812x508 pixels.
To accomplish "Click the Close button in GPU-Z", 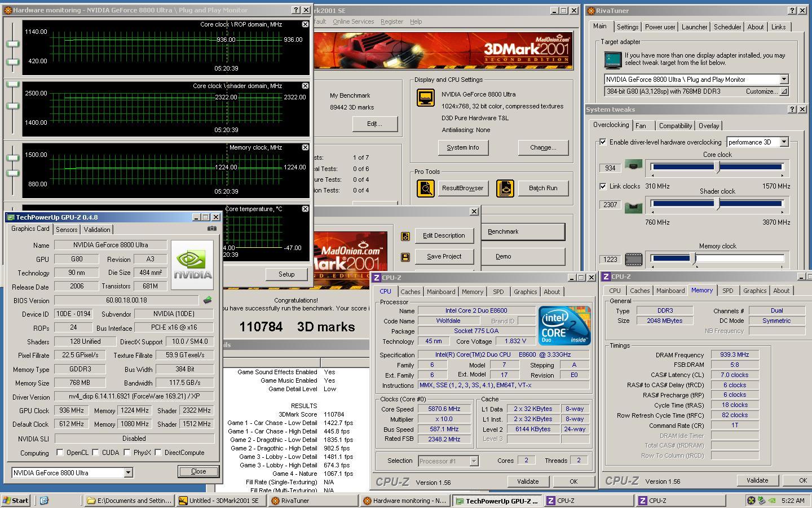I will [198, 471].
